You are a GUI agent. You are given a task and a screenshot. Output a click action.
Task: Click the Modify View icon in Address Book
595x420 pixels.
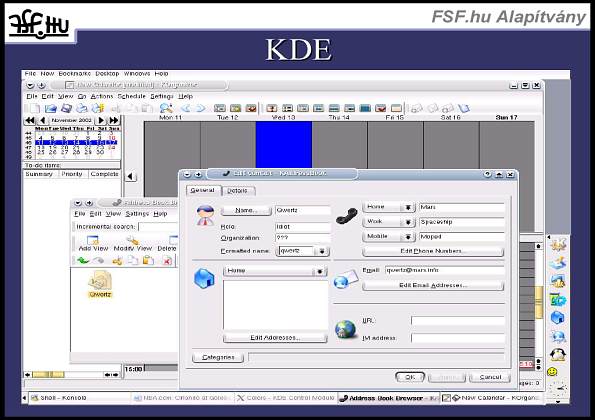point(133,240)
